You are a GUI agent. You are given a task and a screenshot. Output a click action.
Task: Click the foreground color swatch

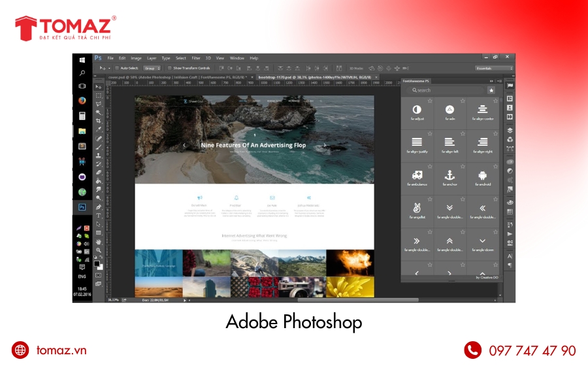(97, 263)
